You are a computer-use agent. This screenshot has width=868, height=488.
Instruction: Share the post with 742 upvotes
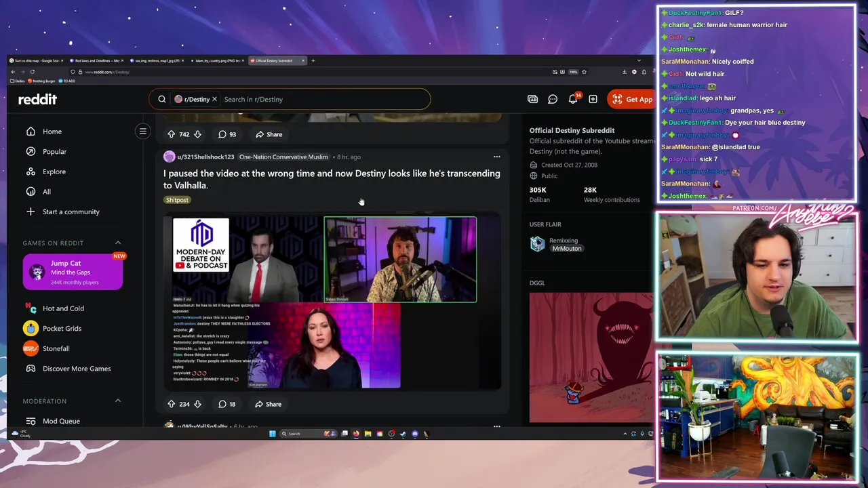coord(269,134)
